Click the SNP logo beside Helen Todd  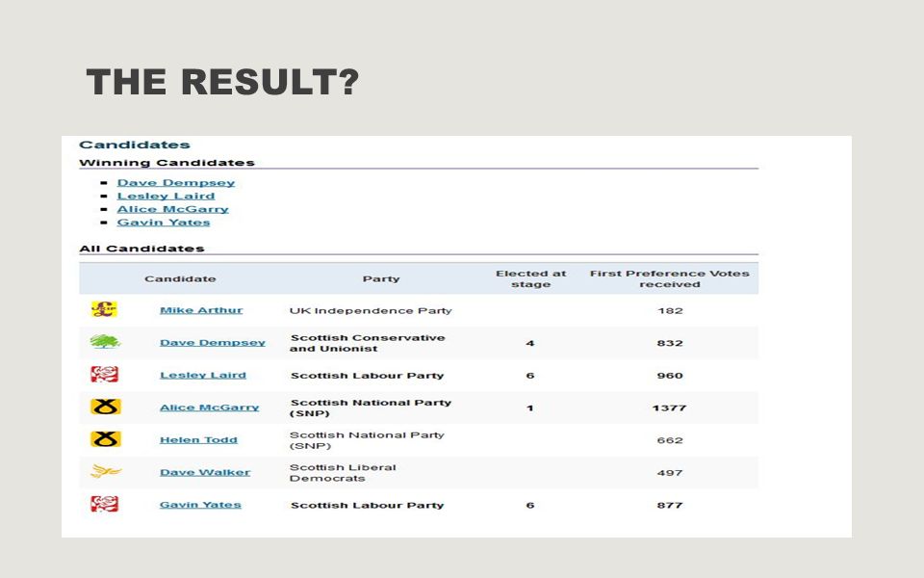pyautogui.click(x=106, y=439)
